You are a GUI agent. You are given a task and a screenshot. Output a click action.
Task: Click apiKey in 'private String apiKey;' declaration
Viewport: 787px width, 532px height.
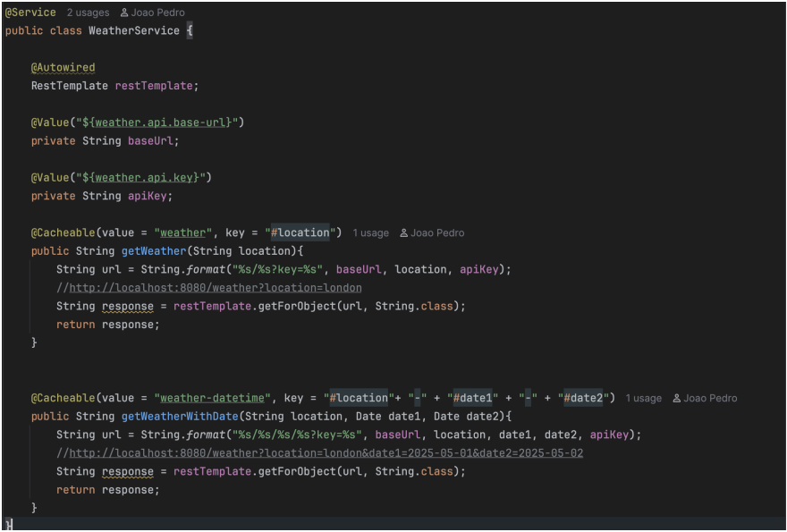147,196
